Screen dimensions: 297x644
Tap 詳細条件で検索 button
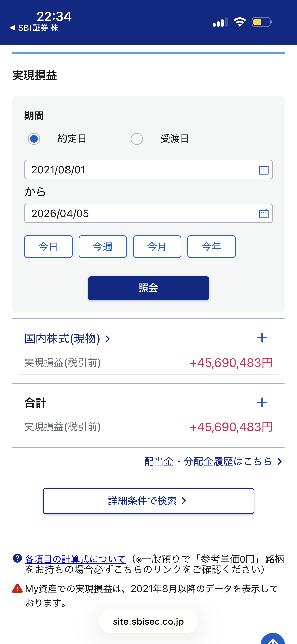[x=148, y=501]
